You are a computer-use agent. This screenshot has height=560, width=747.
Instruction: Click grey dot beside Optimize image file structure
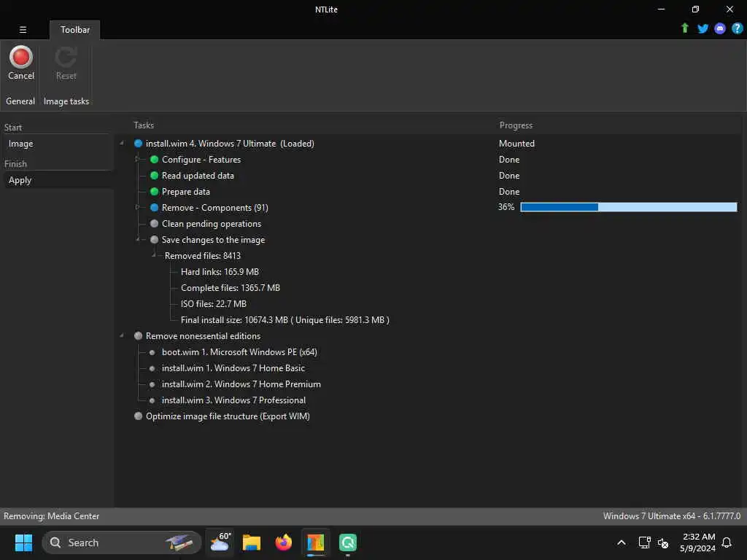pos(138,416)
